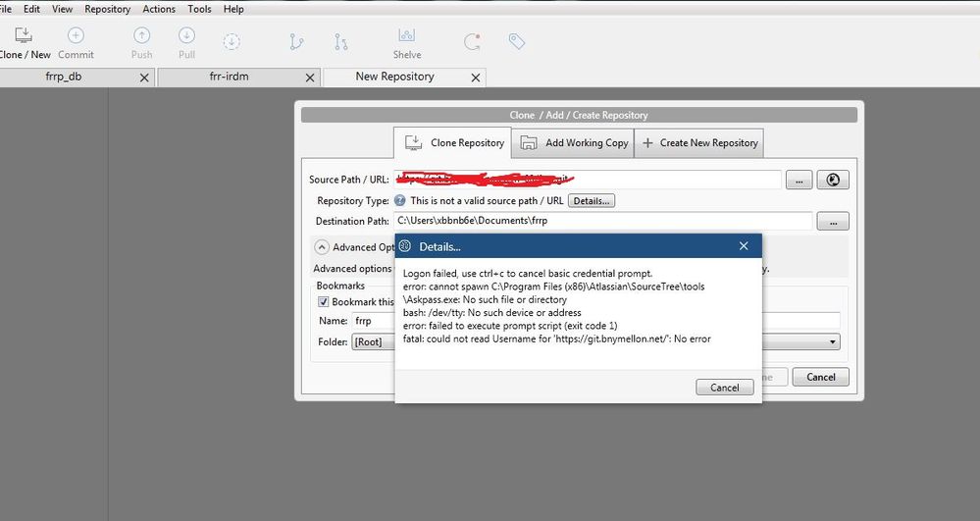Browse for Destination Path with ellipsis button

click(x=833, y=222)
